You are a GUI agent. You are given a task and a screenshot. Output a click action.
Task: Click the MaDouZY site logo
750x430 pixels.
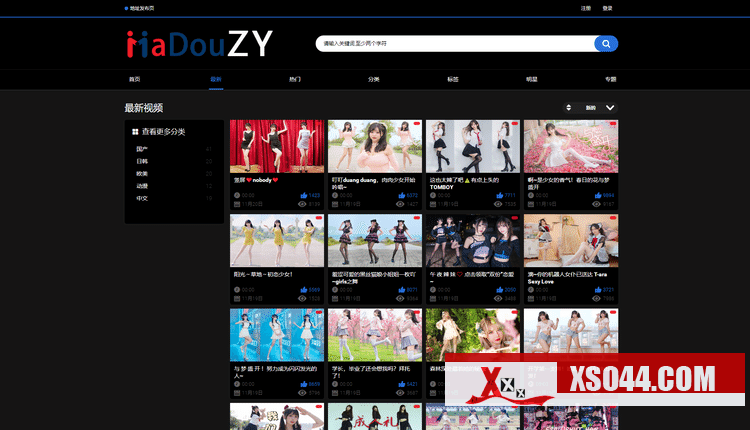[199, 43]
